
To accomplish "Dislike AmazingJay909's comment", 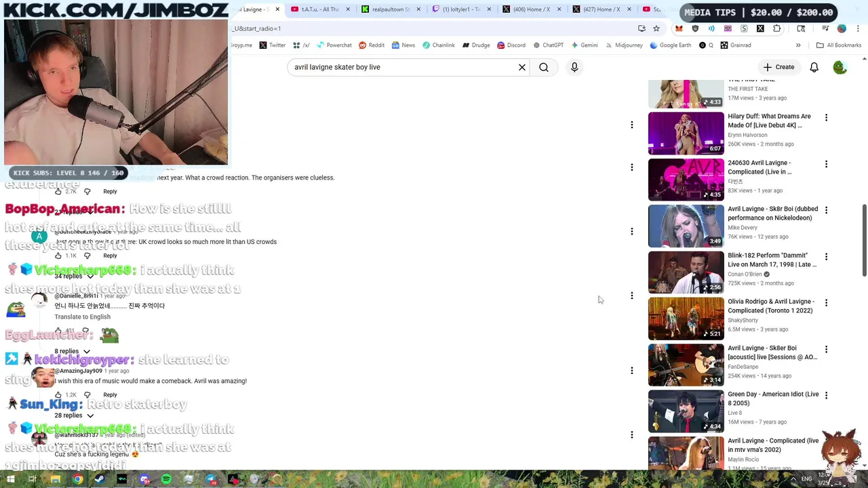I will click(87, 394).
